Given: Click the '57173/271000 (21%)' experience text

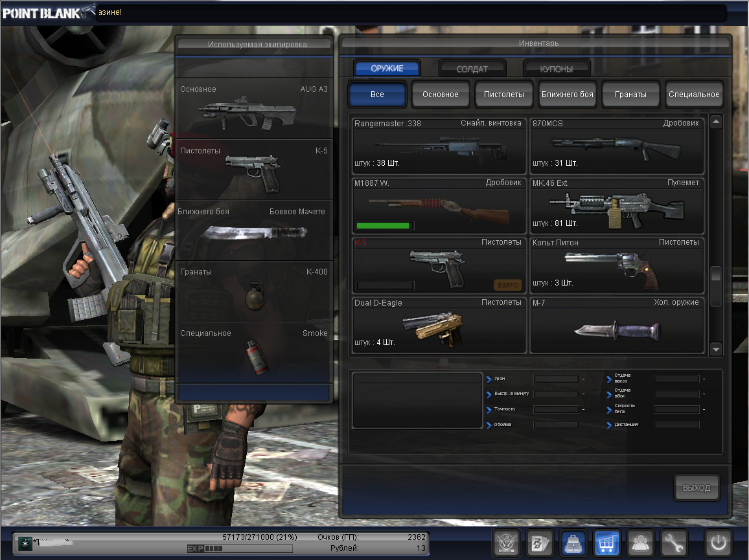Looking at the screenshot, I should 259,537.
